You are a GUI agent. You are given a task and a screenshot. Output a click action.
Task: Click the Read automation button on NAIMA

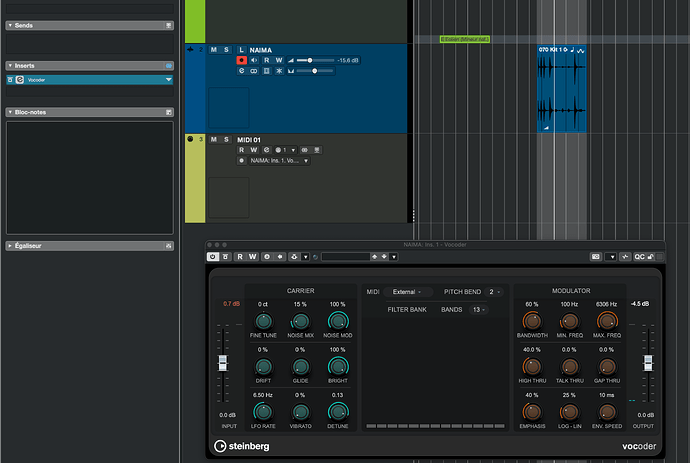[267, 61]
